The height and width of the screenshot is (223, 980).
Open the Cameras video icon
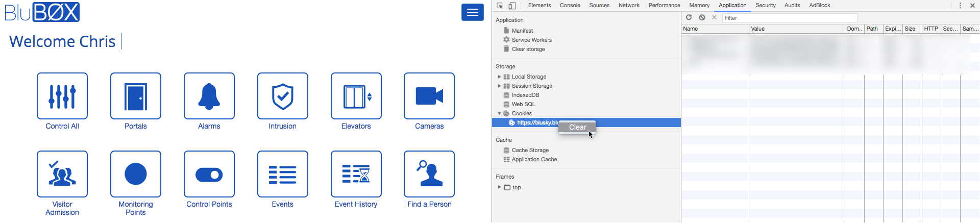[429, 96]
